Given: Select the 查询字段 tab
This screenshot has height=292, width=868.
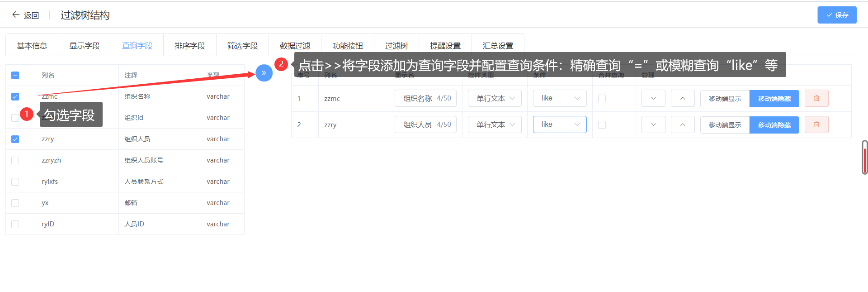Looking at the screenshot, I should tap(137, 46).
